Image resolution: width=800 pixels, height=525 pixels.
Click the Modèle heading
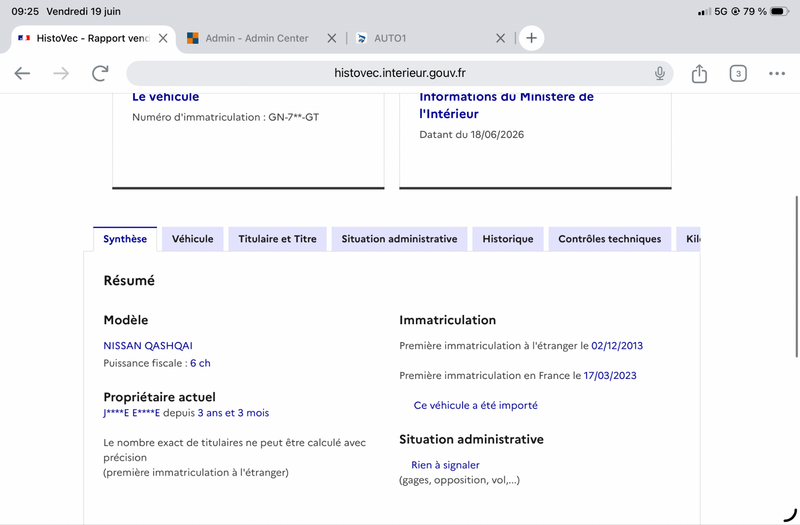[x=126, y=320]
